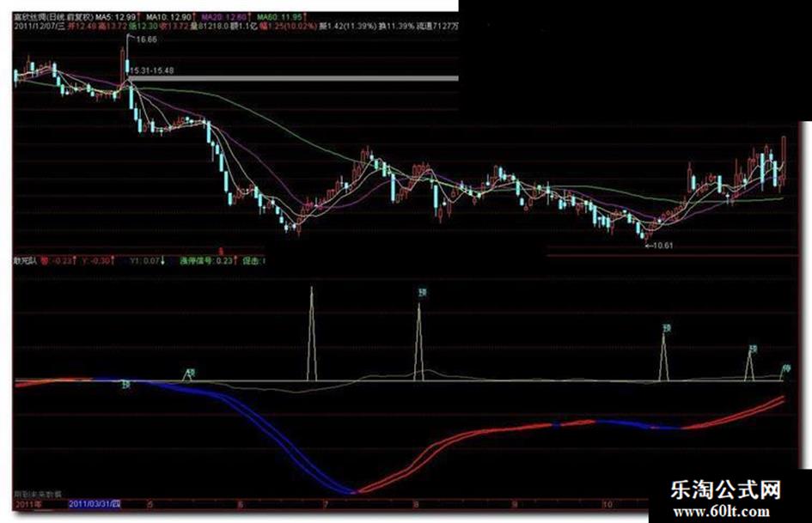Click month 8 on the time axis
Viewport: 812px width, 523px height.
pyautogui.click(x=416, y=504)
